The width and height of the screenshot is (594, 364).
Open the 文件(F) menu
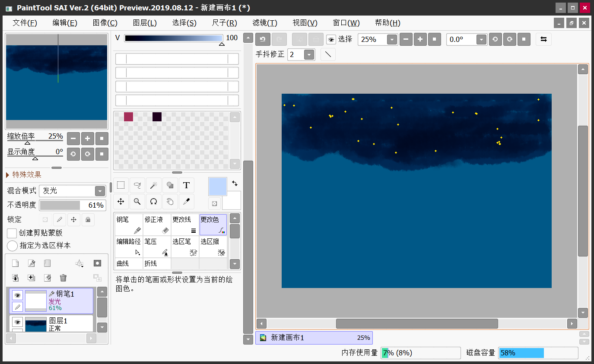tap(25, 23)
